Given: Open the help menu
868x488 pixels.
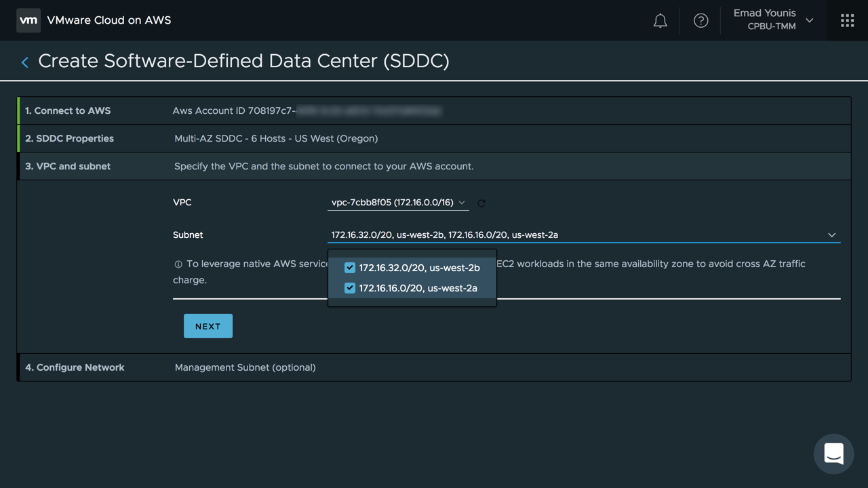Looking at the screenshot, I should [701, 20].
